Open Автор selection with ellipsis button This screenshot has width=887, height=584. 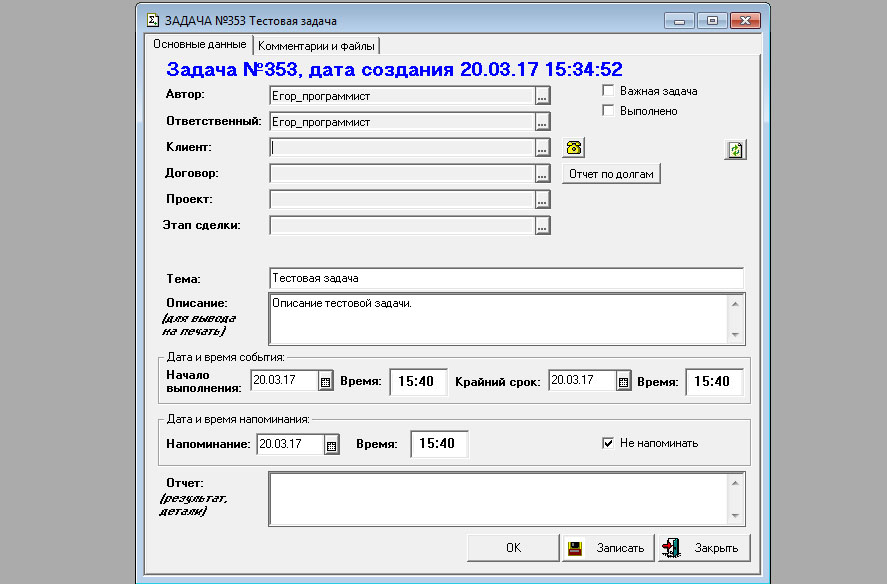[x=542, y=96]
